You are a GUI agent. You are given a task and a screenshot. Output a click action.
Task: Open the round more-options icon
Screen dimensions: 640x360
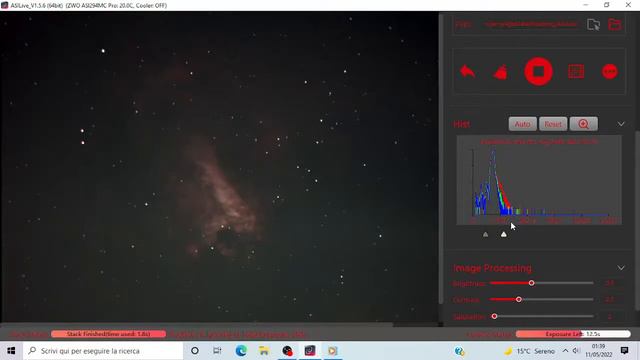pos(610,71)
